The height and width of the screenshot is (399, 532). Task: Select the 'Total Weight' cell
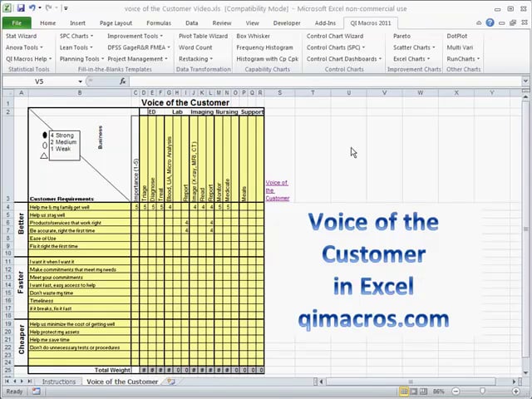click(80, 370)
